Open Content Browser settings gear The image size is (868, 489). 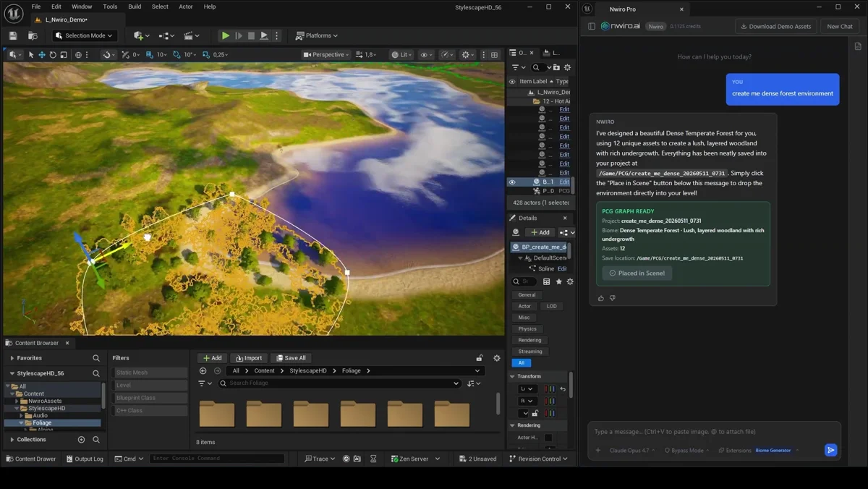point(497,358)
